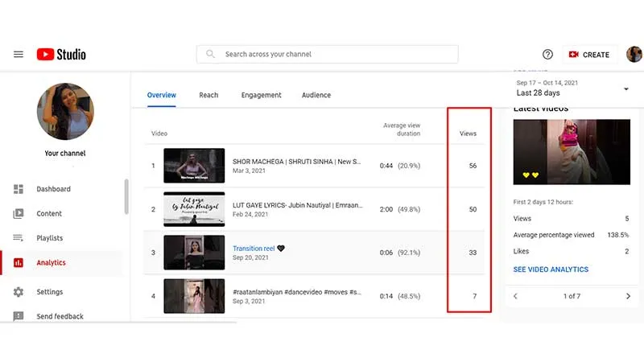
Task: Click the Average view duration column header
Action: click(x=401, y=130)
